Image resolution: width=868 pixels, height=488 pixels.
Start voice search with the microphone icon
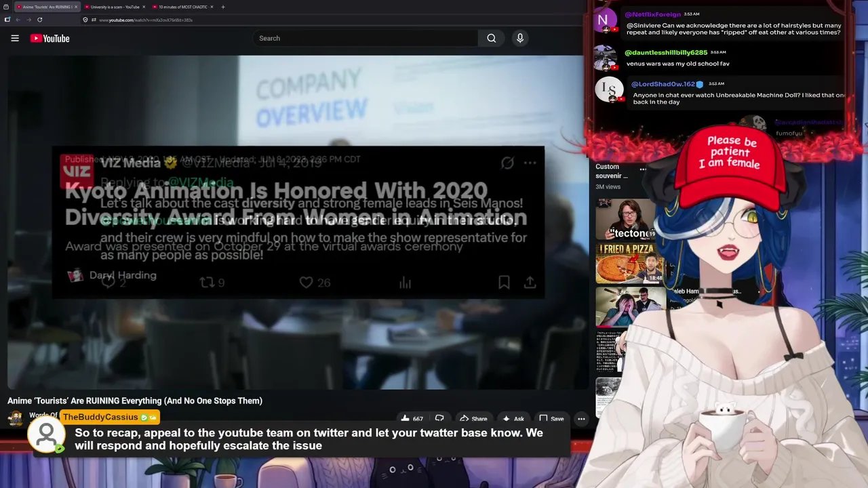point(520,38)
